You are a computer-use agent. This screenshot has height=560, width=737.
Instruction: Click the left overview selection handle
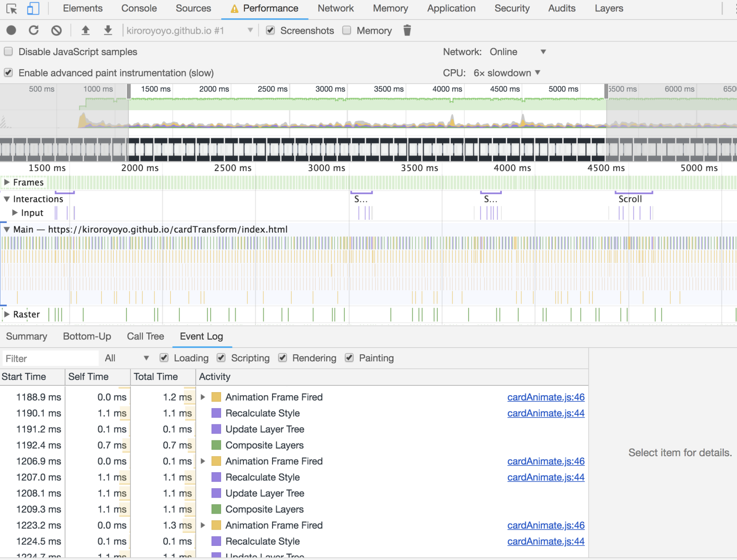(129, 91)
